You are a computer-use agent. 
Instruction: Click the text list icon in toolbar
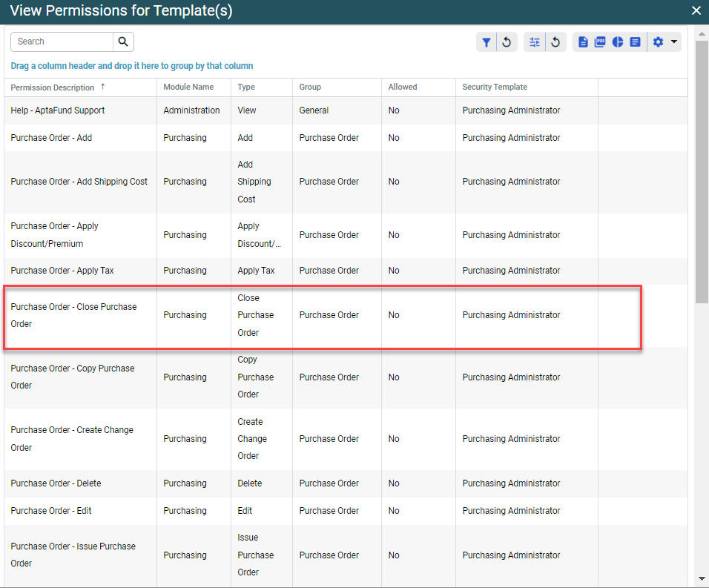[635, 42]
